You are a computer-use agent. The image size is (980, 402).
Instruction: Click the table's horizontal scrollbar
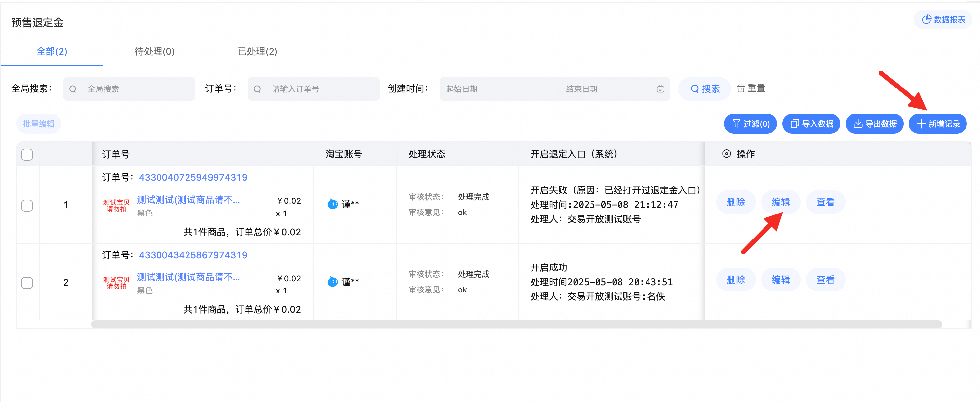coord(516,324)
